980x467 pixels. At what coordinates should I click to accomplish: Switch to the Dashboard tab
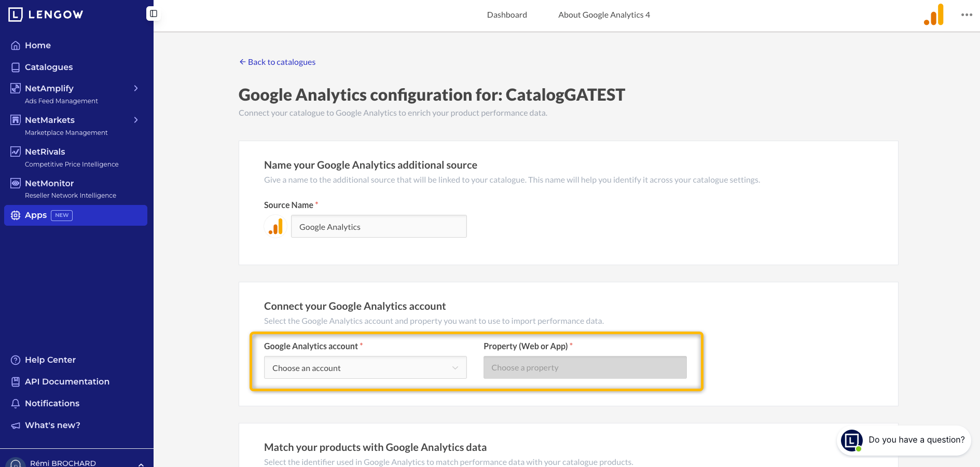pos(507,15)
